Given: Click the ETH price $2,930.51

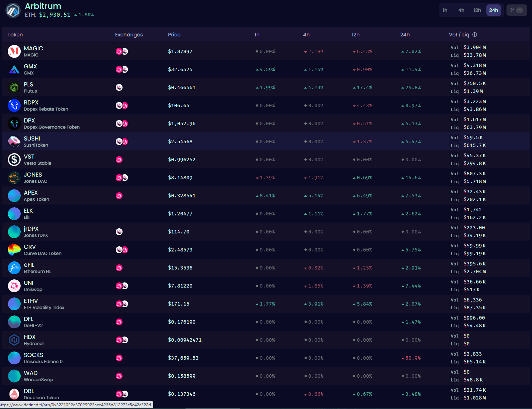Looking at the screenshot, I should [x=55, y=15].
